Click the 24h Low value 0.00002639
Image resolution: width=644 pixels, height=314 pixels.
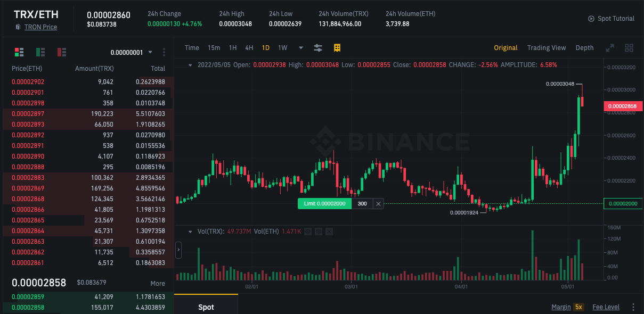(x=285, y=23)
